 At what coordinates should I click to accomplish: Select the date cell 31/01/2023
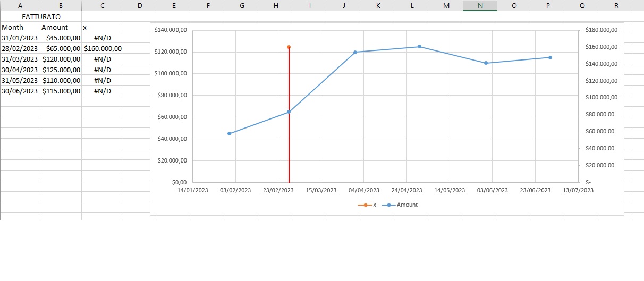click(20, 38)
